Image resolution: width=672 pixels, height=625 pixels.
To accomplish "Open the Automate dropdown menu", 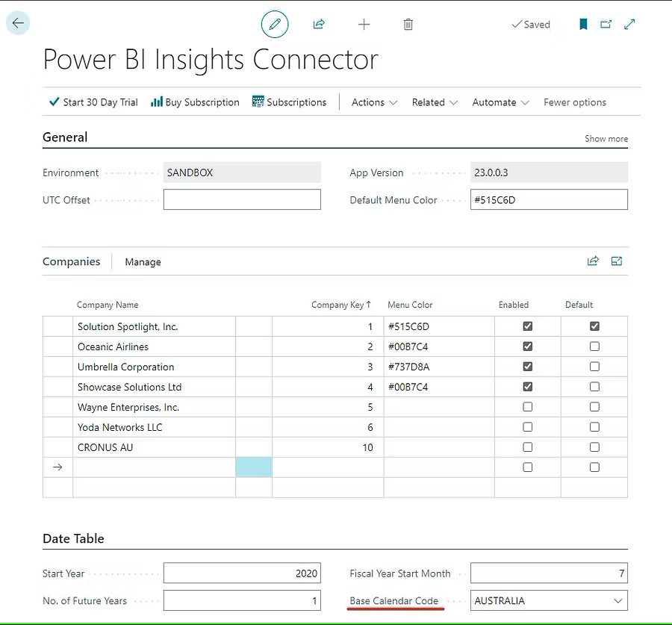I will (500, 102).
